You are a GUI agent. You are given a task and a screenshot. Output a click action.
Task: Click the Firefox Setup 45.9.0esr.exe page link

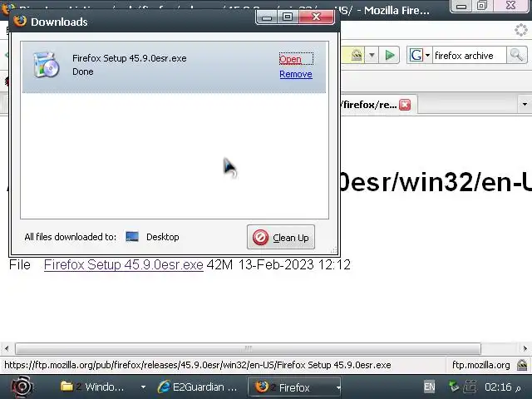124,264
